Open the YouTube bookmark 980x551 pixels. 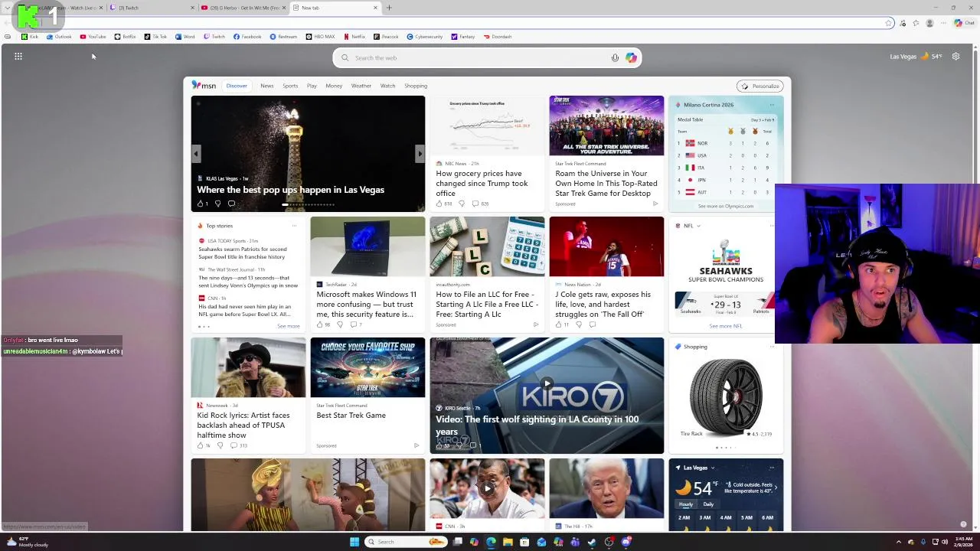point(93,37)
